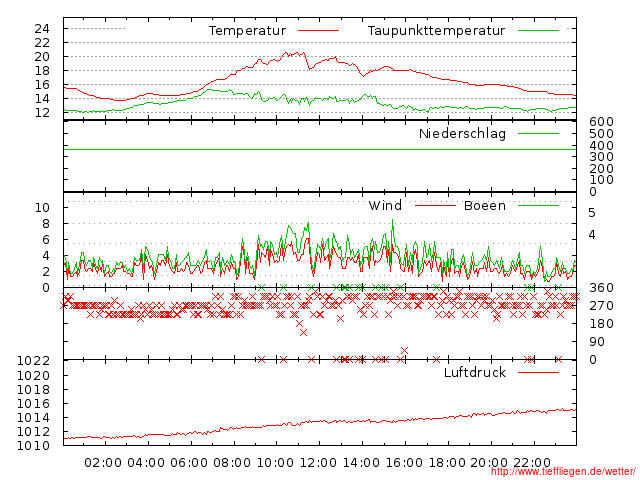Click the 20 temperature axis value
This screenshot has width=640, height=480.
42,57
